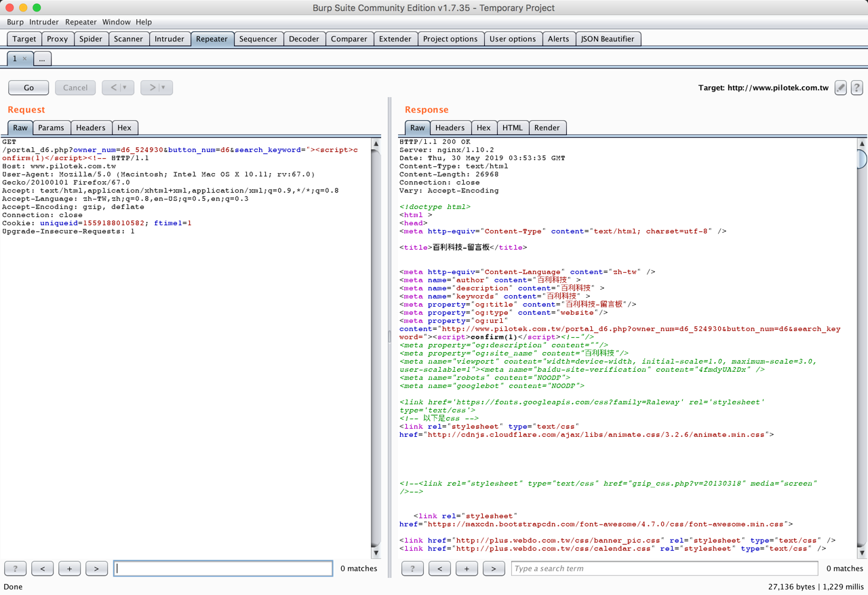
Task: Switch to the JSON Beautifier tab
Action: (608, 39)
